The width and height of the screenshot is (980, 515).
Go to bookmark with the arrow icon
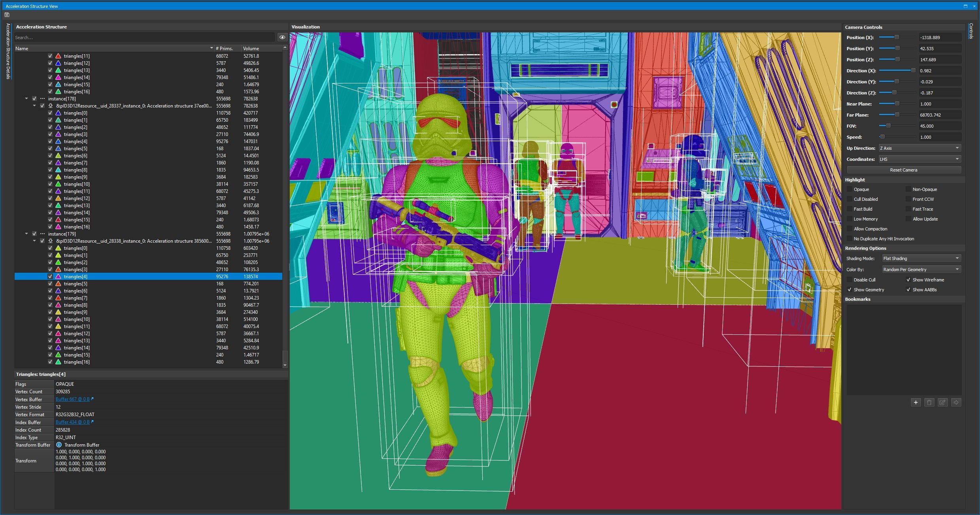pyautogui.click(x=956, y=402)
